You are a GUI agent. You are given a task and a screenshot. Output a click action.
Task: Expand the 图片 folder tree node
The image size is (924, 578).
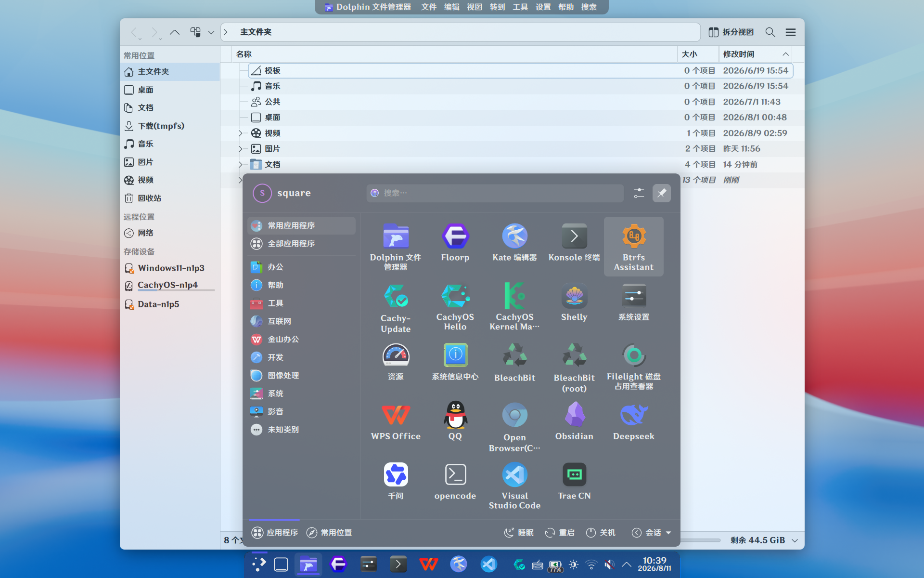coord(240,149)
